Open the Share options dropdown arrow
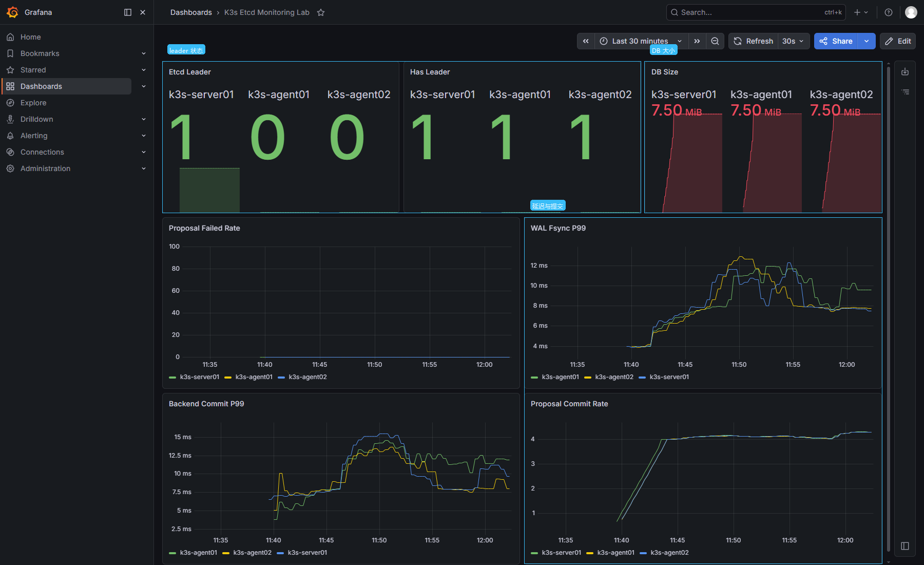924x565 pixels. coord(867,41)
